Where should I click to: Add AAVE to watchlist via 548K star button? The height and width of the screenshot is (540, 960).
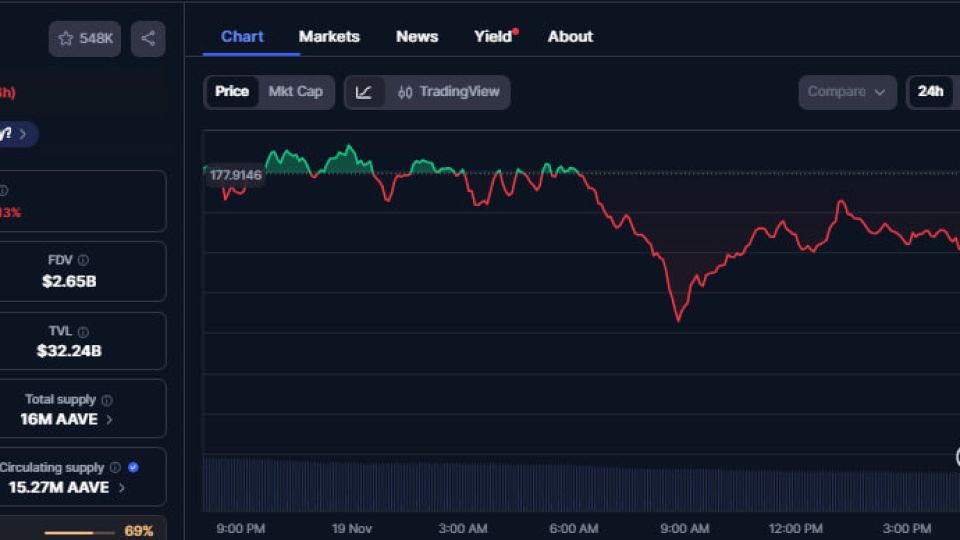[x=84, y=39]
